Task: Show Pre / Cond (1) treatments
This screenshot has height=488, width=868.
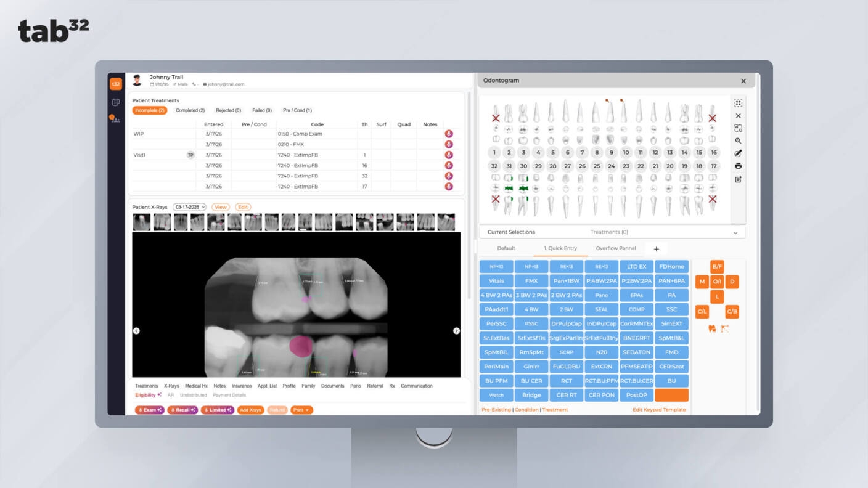Action: (297, 110)
